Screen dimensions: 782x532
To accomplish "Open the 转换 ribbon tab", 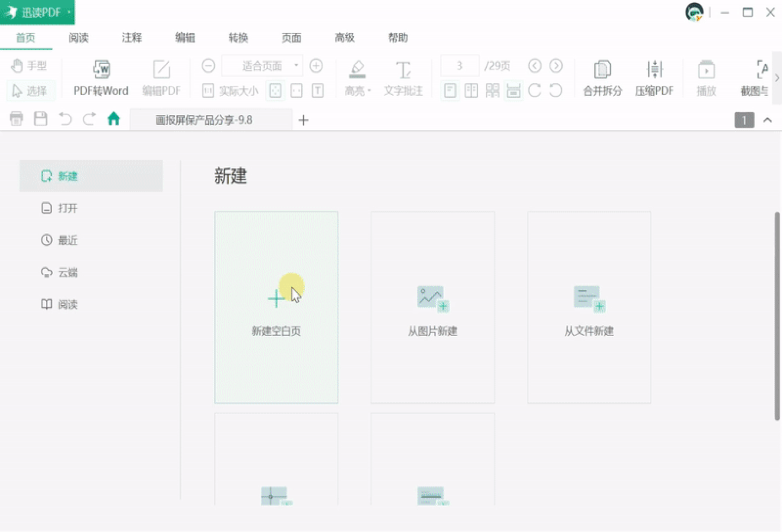I will pyautogui.click(x=238, y=38).
